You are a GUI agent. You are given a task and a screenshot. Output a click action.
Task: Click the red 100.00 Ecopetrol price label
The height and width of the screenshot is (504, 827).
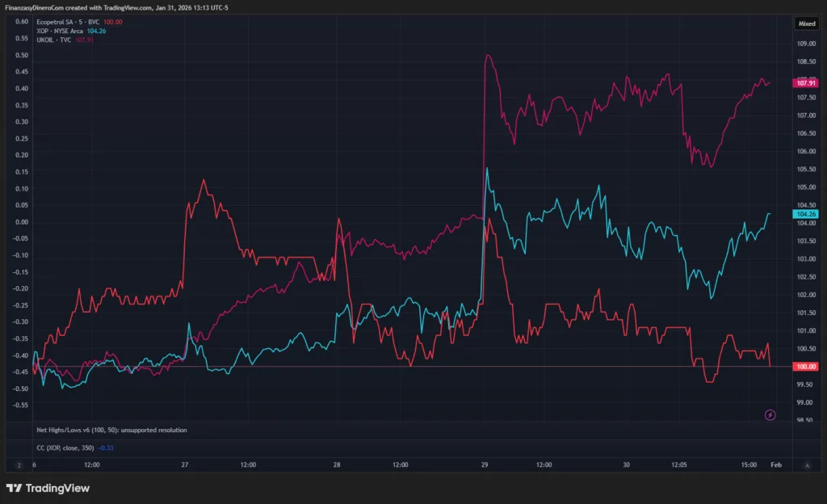(x=806, y=367)
